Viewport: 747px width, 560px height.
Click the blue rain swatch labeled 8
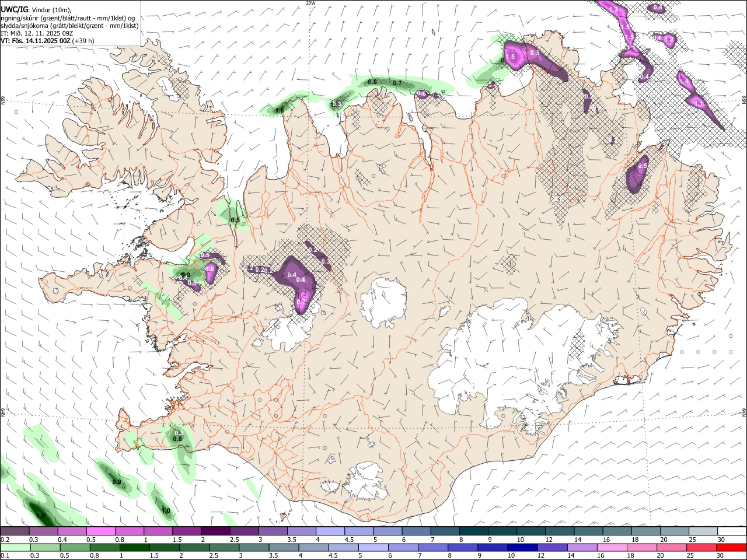tap(462, 548)
